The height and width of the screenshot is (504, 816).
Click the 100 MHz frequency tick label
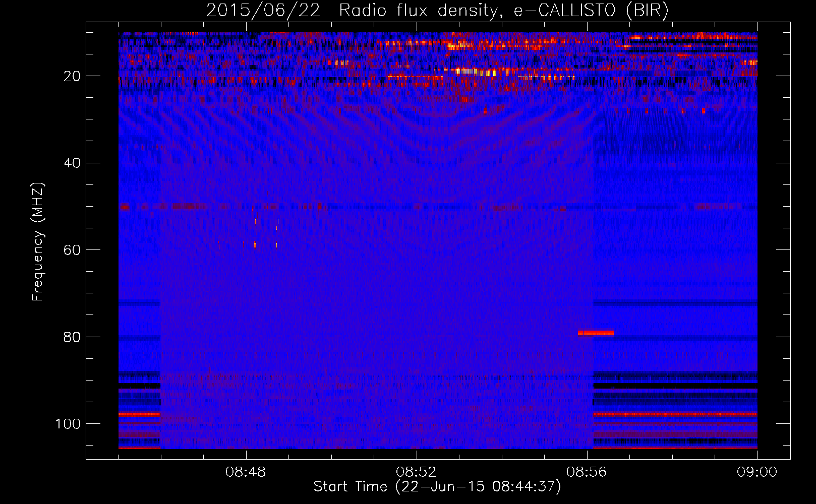[68, 424]
